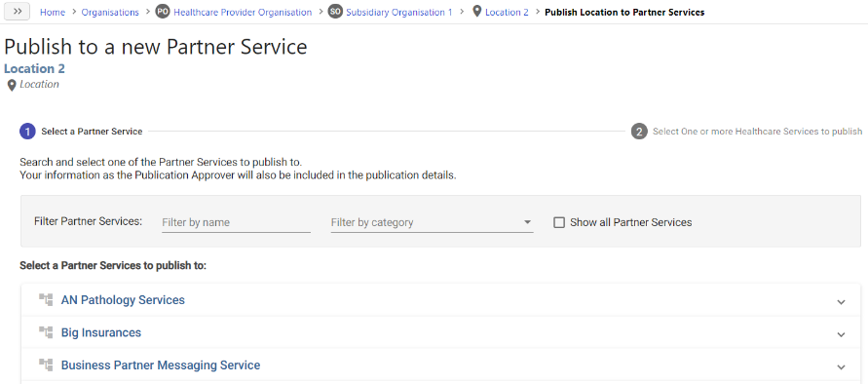Open the Organisations breadcrumb link
Image resolution: width=868 pixels, height=384 pixels.
(x=110, y=13)
